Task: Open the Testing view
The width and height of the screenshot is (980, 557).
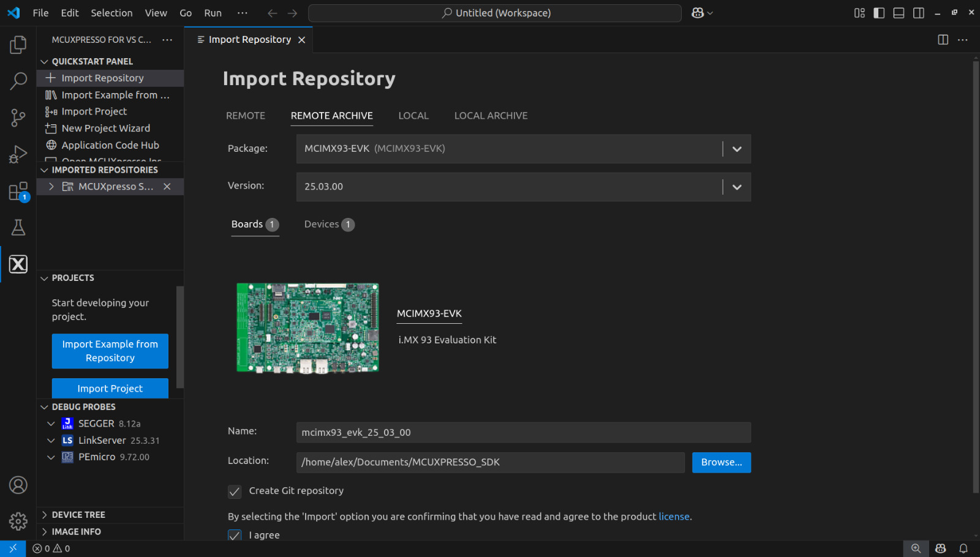Action: (18, 227)
